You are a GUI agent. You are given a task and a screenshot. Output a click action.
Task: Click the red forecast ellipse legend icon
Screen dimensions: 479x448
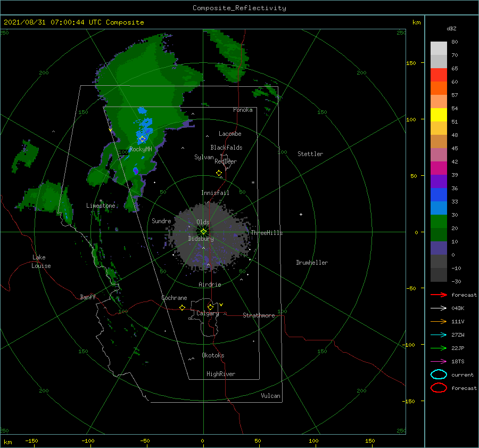[x=439, y=388]
